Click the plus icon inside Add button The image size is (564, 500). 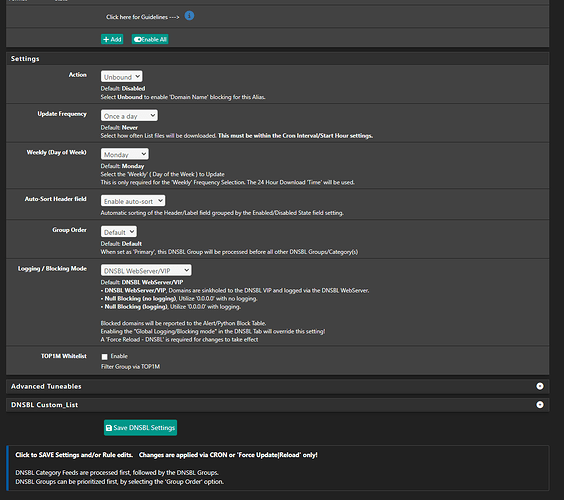106,40
